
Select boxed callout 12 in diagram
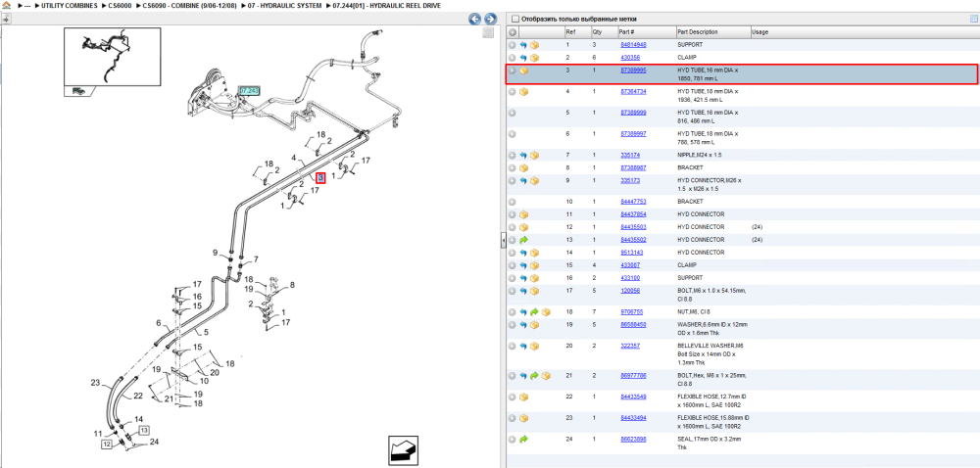tap(107, 445)
